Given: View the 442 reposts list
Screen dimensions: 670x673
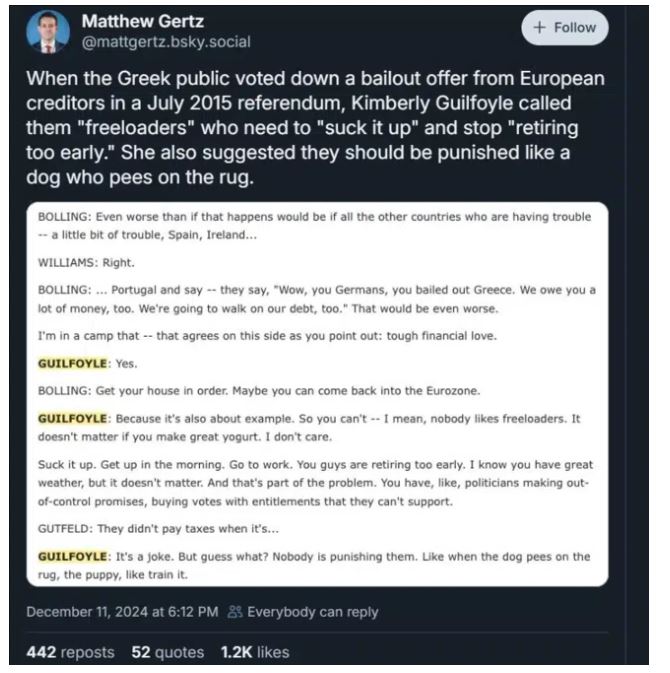Looking at the screenshot, I should 68,652.
